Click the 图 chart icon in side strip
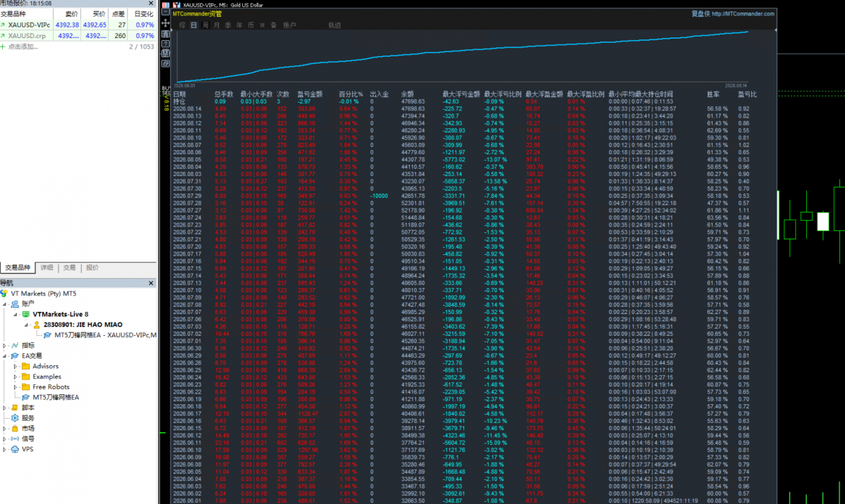Screen dimensions: 845x504 coord(165,34)
